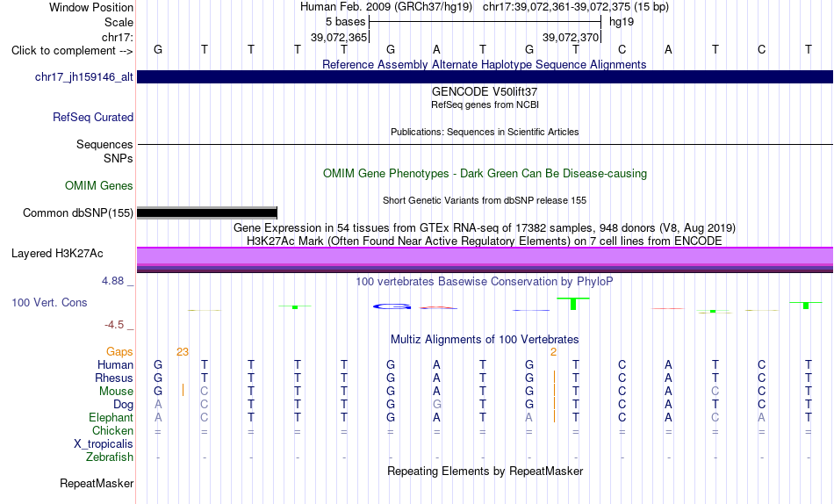834x504 pixels.
Task: Select the Human species label
Action: (115, 365)
